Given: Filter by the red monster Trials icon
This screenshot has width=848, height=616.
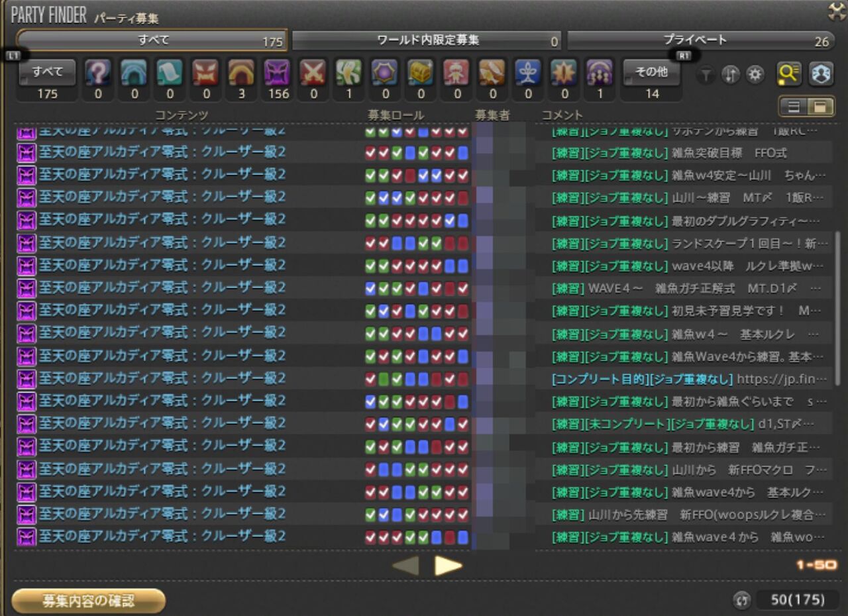Looking at the screenshot, I should tap(205, 73).
